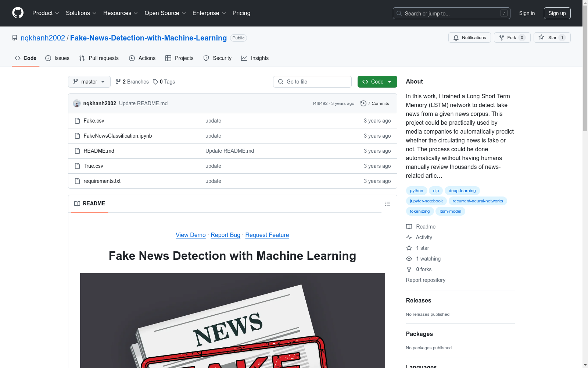588x368 pixels.
Task: Open the Pricing page
Action: point(241,13)
